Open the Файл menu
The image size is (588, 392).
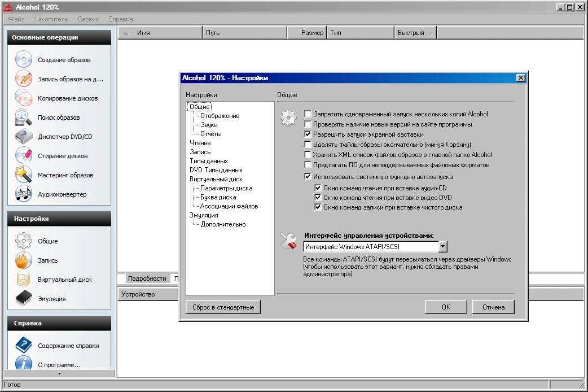(x=16, y=19)
